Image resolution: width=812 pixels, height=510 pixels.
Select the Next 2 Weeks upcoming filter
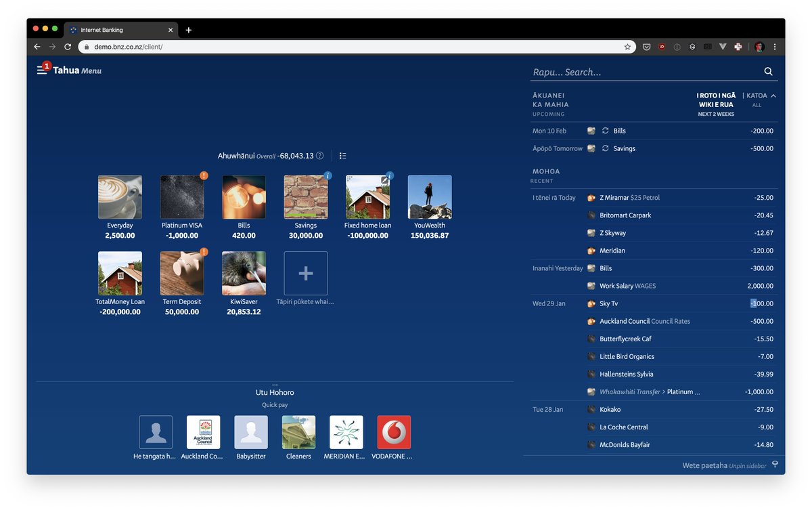click(x=716, y=104)
